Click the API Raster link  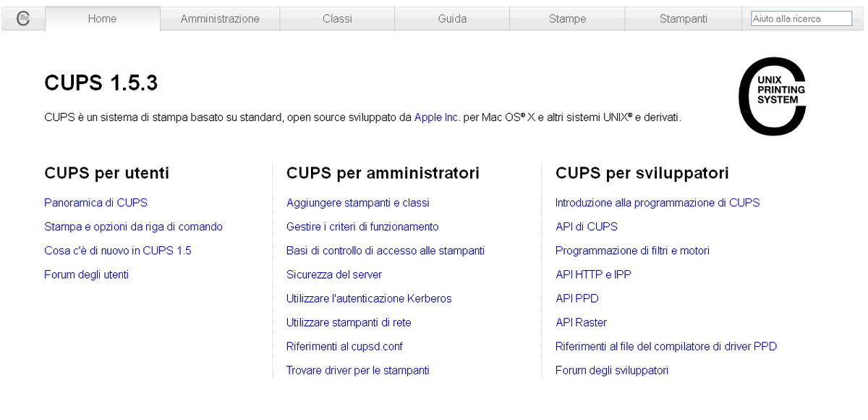pyautogui.click(x=581, y=322)
